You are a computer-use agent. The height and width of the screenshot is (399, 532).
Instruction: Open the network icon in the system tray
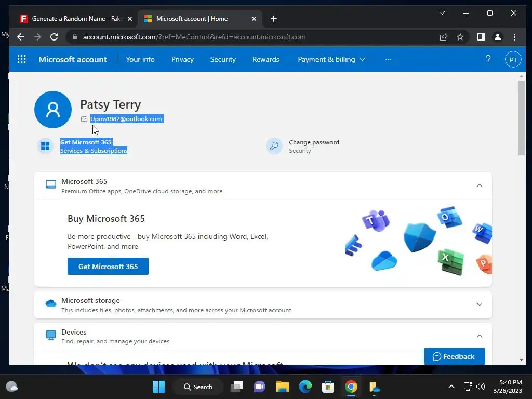[468, 387]
